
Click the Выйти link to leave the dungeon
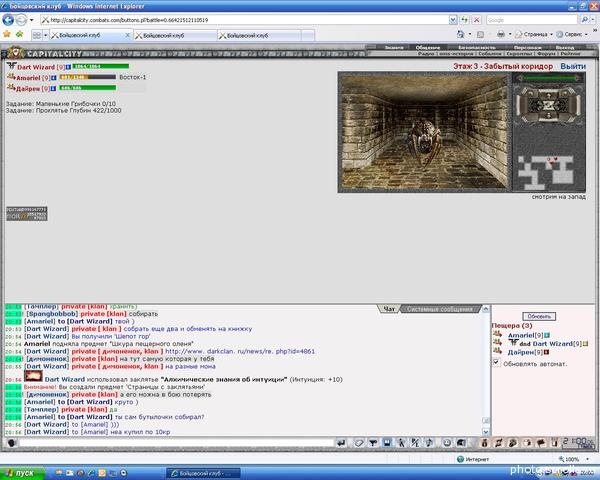pyautogui.click(x=573, y=66)
